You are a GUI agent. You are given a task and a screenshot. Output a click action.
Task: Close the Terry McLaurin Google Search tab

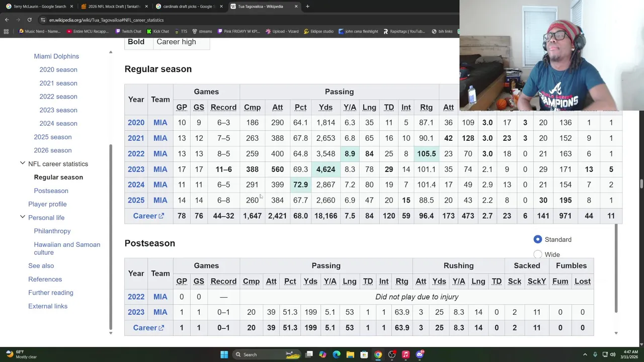71,7
